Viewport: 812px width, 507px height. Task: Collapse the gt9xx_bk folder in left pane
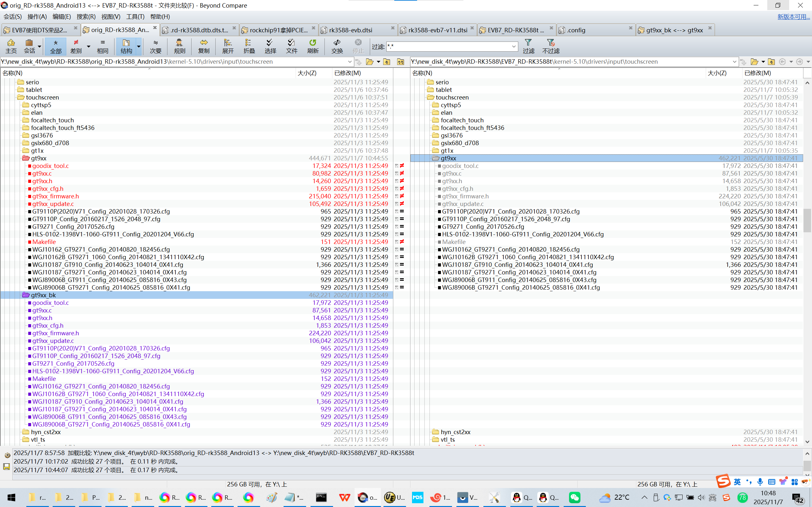(26, 295)
